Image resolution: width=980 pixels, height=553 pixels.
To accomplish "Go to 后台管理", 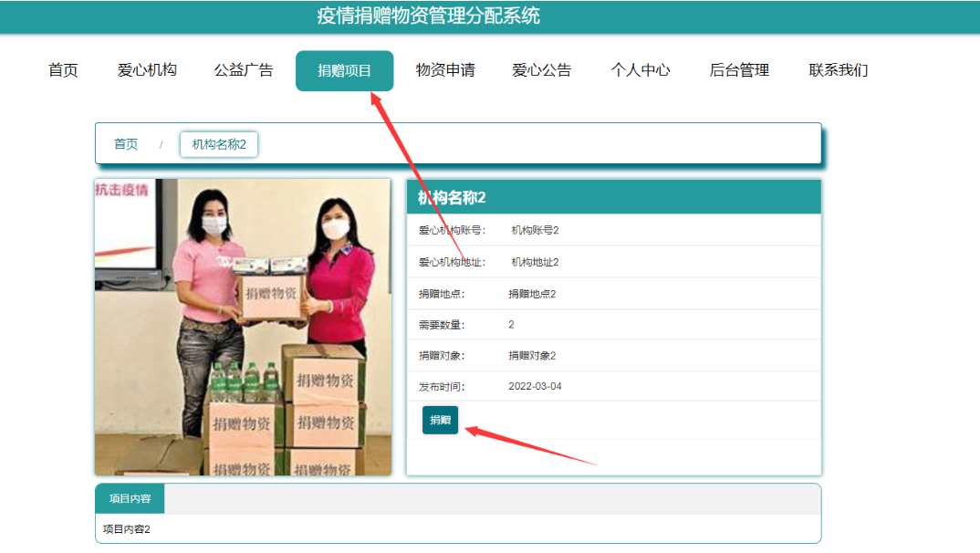I will [x=739, y=70].
